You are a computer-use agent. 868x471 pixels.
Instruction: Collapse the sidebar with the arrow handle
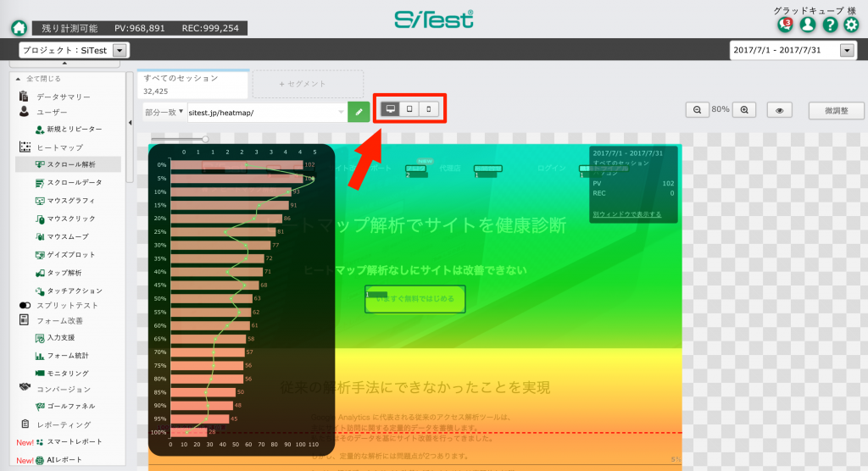click(x=130, y=123)
